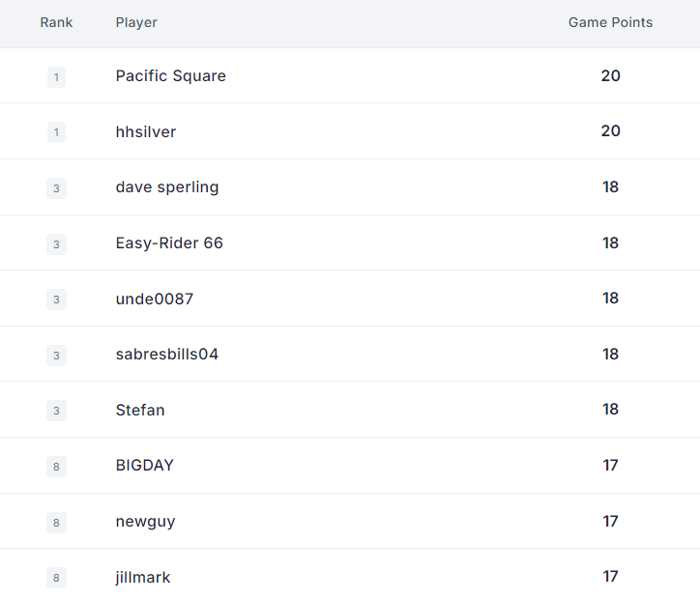700x600 pixels.
Task: Click rank 3 badge beside dave sperling
Action: coord(56,188)
